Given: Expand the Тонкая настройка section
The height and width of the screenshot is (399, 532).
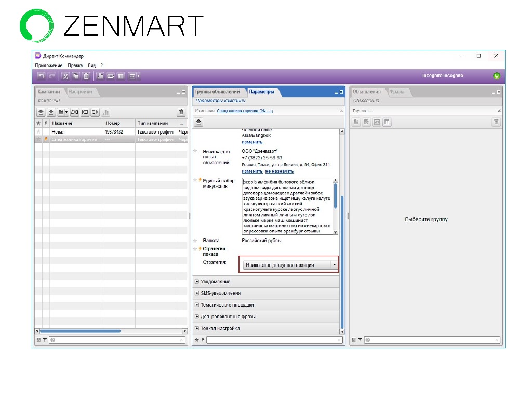Looking at the screenshot, I should 197,328.
